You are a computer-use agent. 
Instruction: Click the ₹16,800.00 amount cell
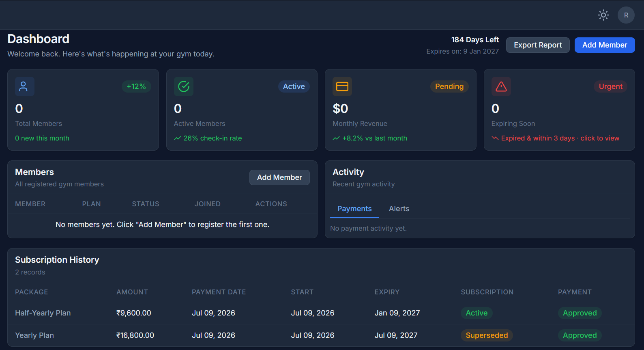click(x=135, y=335)
